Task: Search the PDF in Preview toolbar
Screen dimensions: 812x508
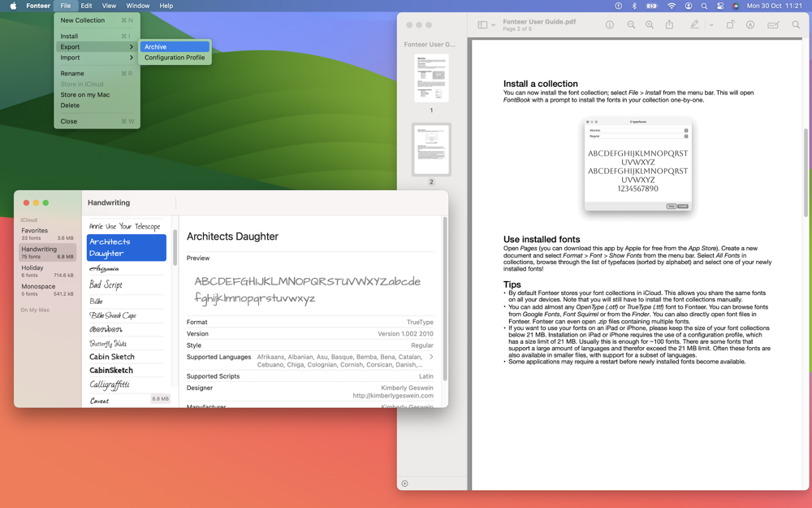Action: coord(796,25)
